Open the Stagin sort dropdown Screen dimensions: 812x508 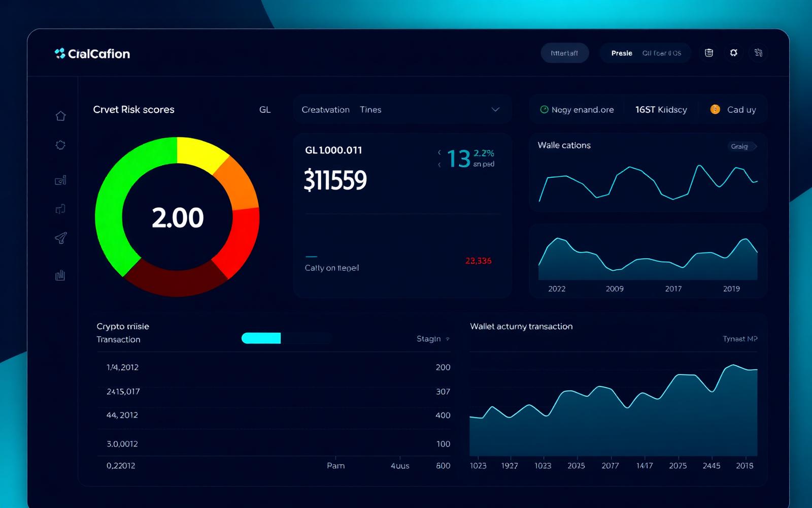click(x=433, y=339)
